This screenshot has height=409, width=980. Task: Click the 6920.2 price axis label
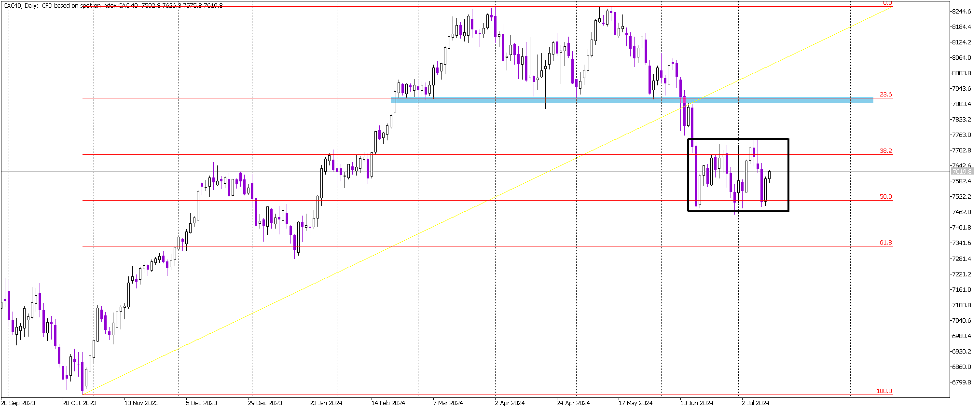point(962,352)
